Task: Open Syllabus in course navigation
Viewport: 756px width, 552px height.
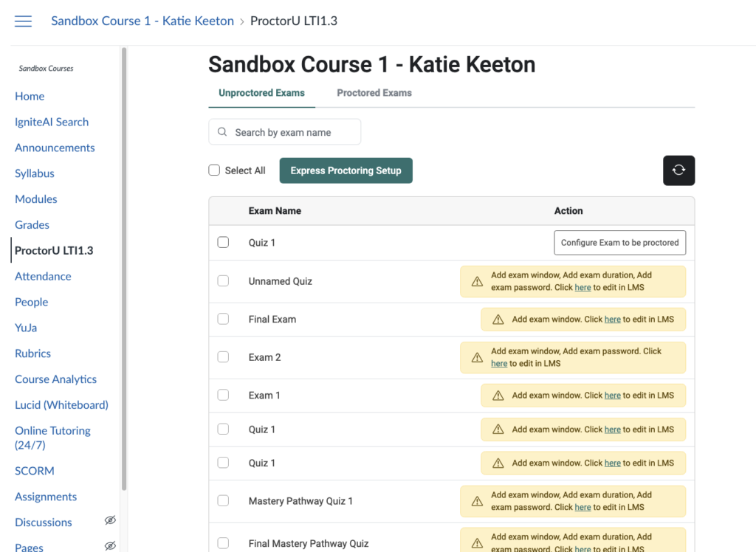Action: click(x=34, y=173)
